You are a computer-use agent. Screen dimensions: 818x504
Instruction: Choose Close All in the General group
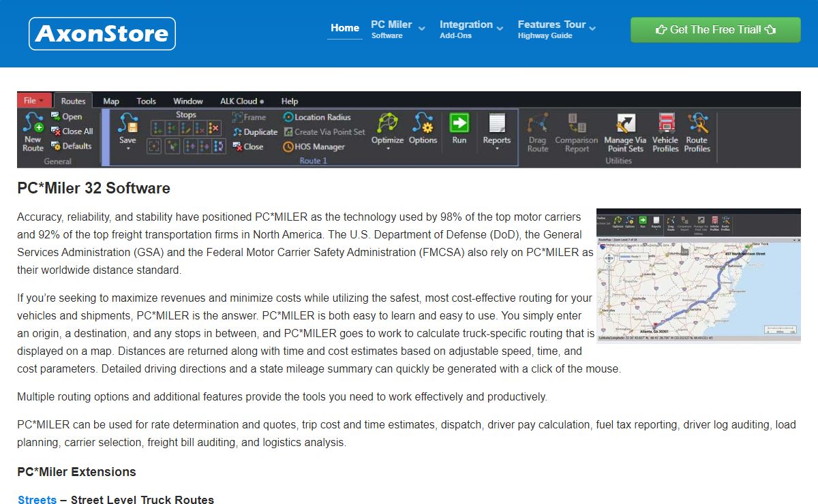coord(72,131)
